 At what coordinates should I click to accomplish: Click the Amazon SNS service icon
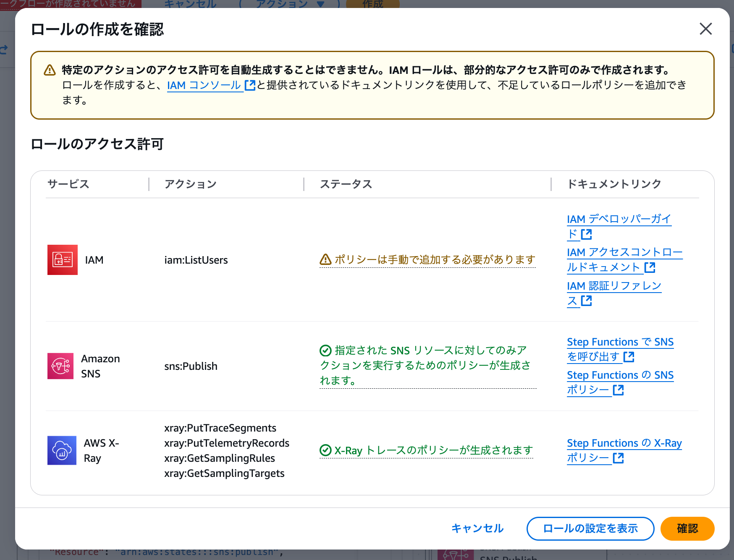(60, 366)
